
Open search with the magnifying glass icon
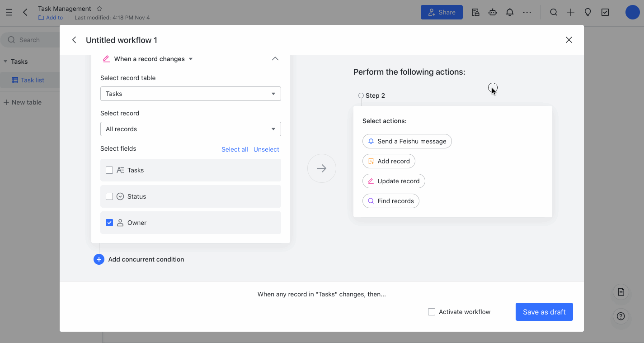click(x=553, y=12)
